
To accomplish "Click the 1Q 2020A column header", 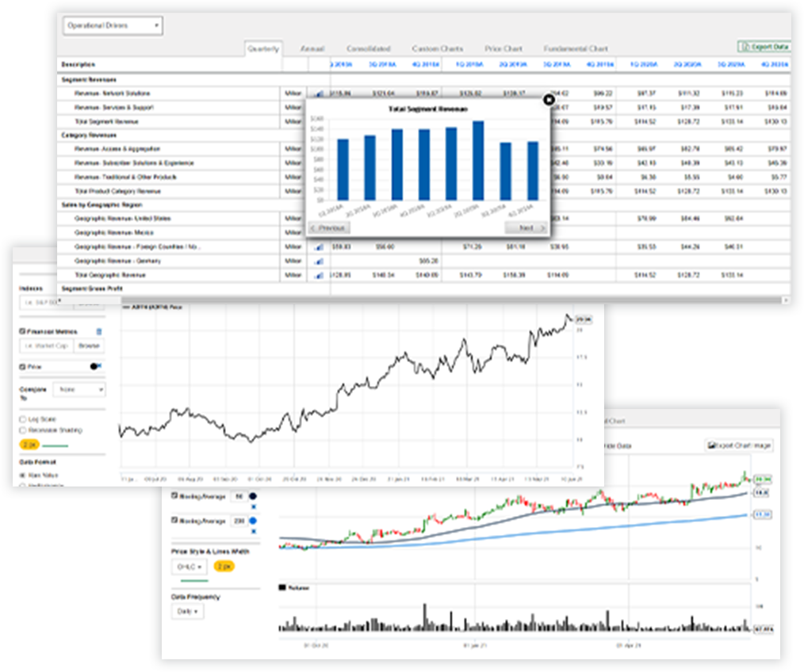I will pos(644,65).
